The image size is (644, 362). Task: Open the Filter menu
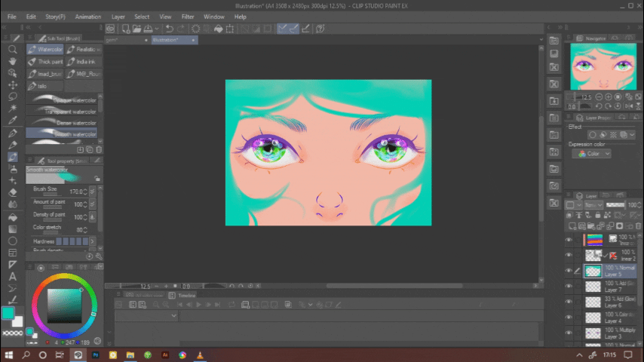point(188,17)
